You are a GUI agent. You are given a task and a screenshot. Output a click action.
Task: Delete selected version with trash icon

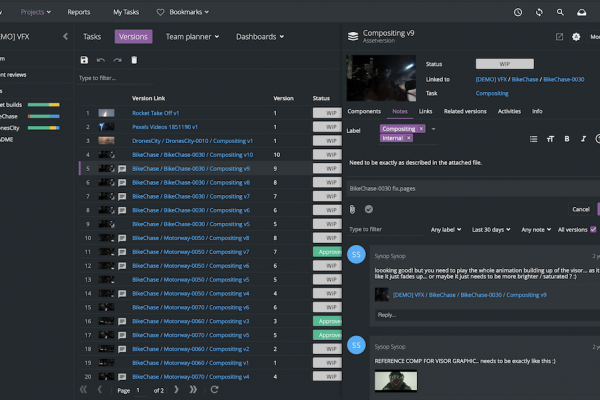pos(134,60)
